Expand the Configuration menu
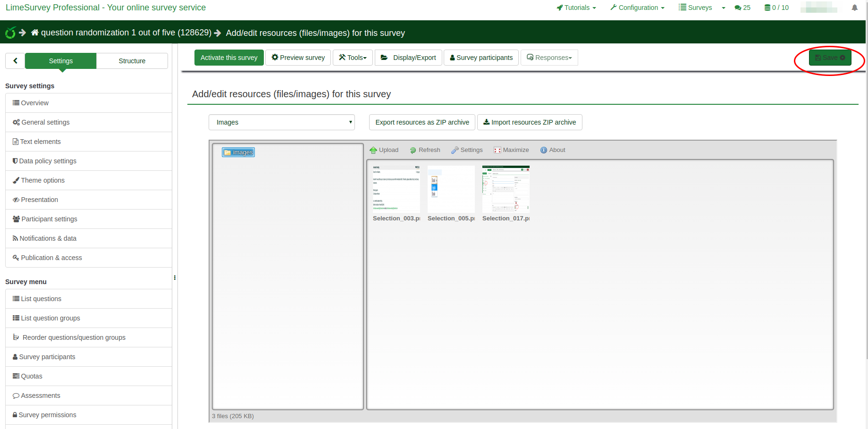The height and width of the screenshot is (429, 868). pos(637,8)
